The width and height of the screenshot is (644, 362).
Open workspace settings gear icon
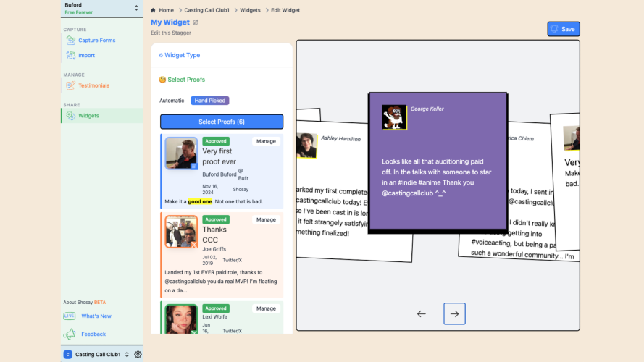[138, 355]
